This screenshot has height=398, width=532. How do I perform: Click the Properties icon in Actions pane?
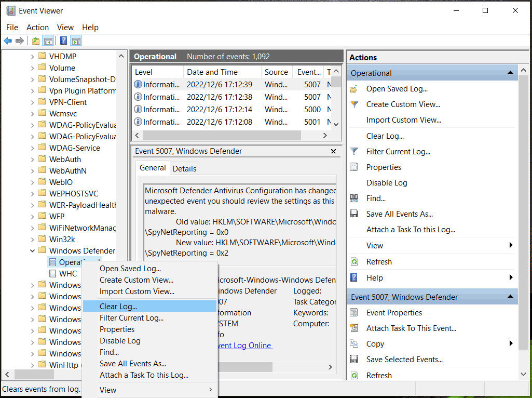click(x=354, y=167)
